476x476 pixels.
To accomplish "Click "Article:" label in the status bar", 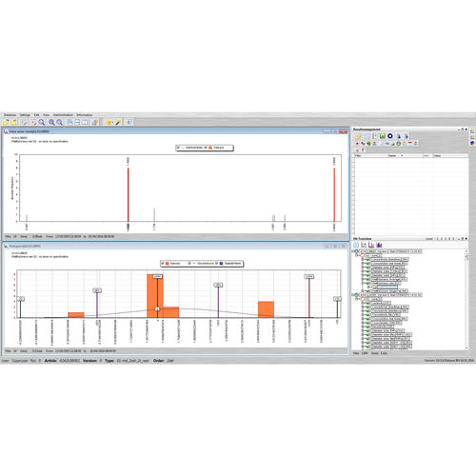I will (x=50, y=361).
